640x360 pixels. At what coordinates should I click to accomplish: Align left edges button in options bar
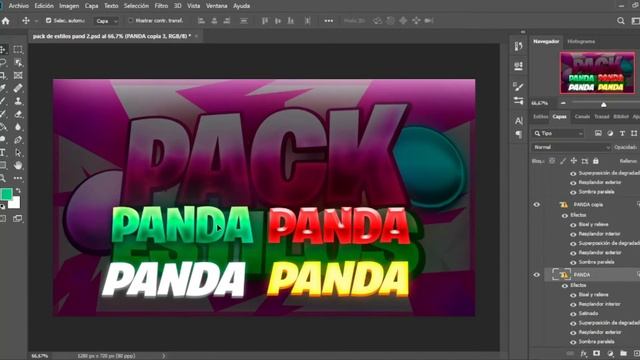(201, 20)
